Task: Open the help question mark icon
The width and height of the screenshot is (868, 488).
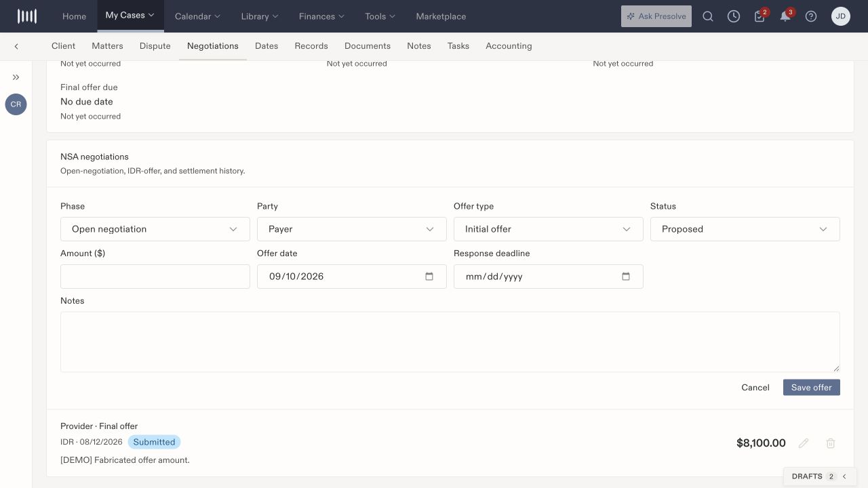Action: 811,16
